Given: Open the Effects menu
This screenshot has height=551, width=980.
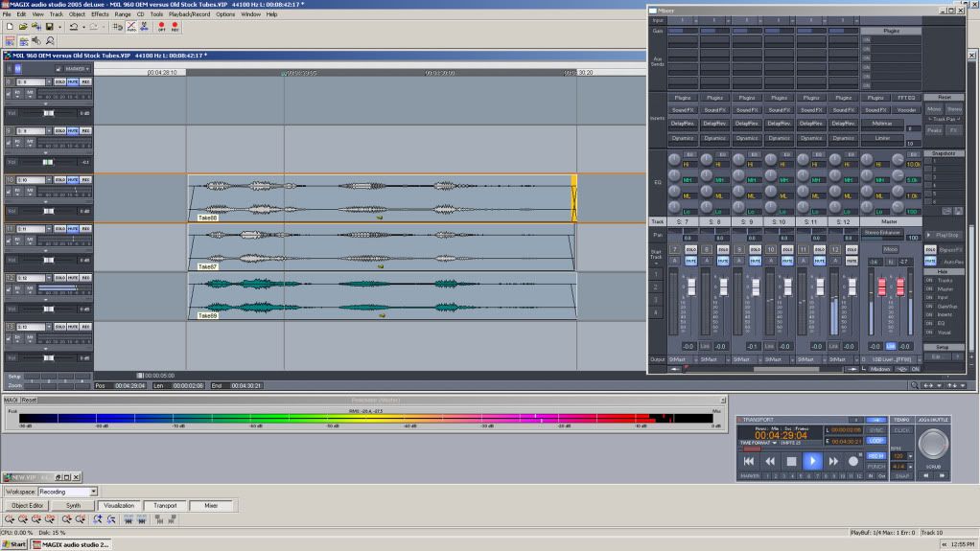Looking at the screenshot, I should point(100,14).
